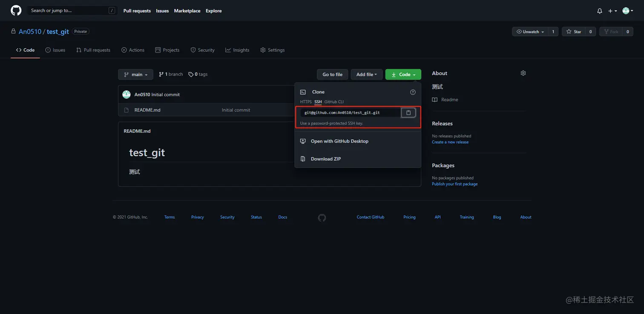Select the SSH clone option

(318, 102)
